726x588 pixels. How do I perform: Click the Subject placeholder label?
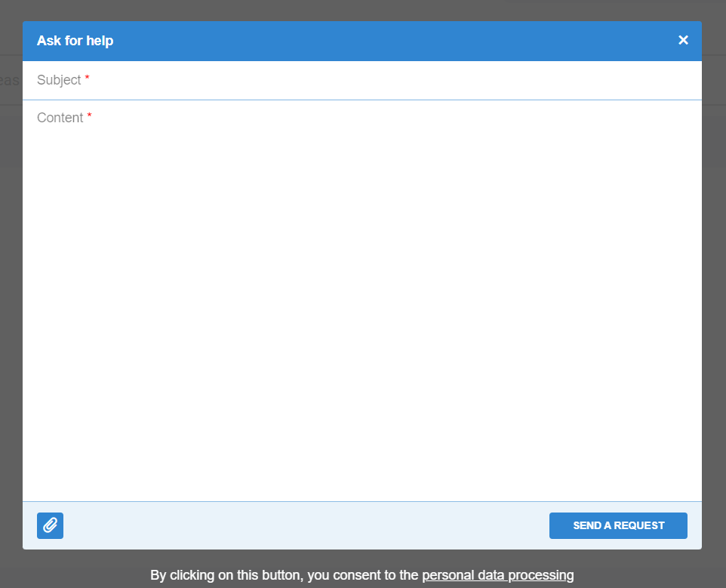click(59, 80)
